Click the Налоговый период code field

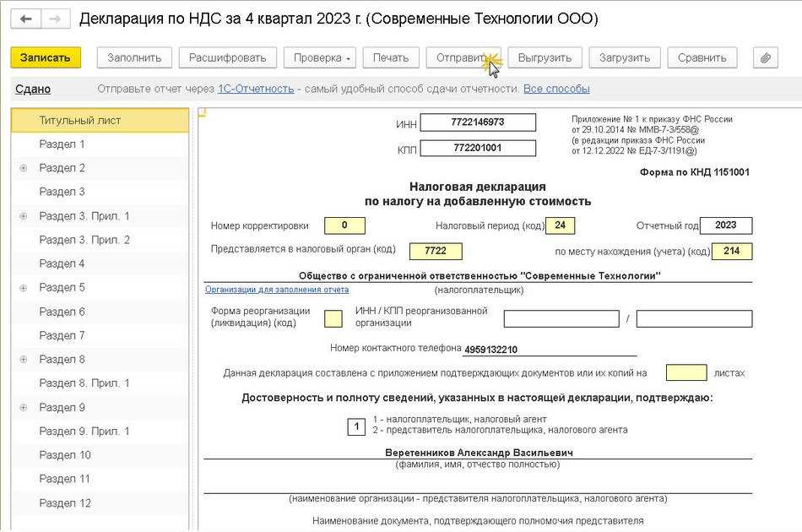(560, 225)
